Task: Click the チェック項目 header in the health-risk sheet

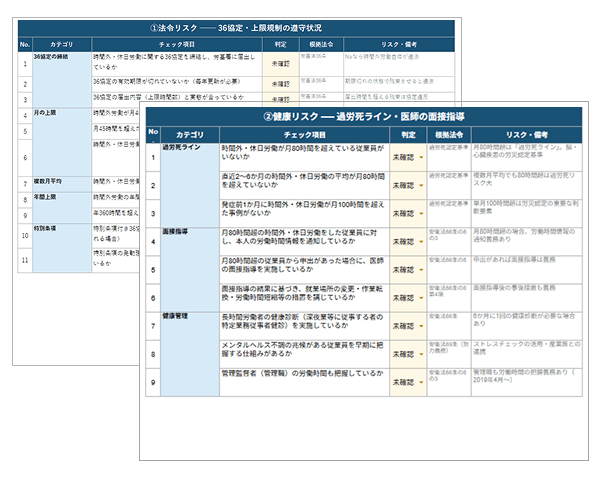Action: point(305,135)
